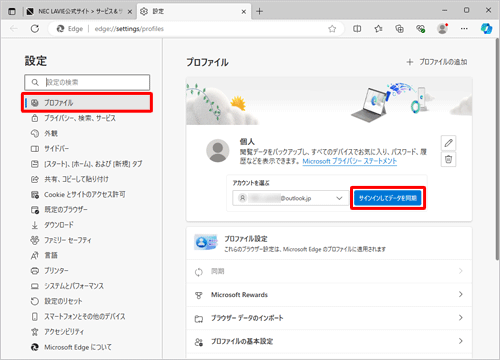
Task: Focus the 設定の検索 search field
Action: (87, 82)
